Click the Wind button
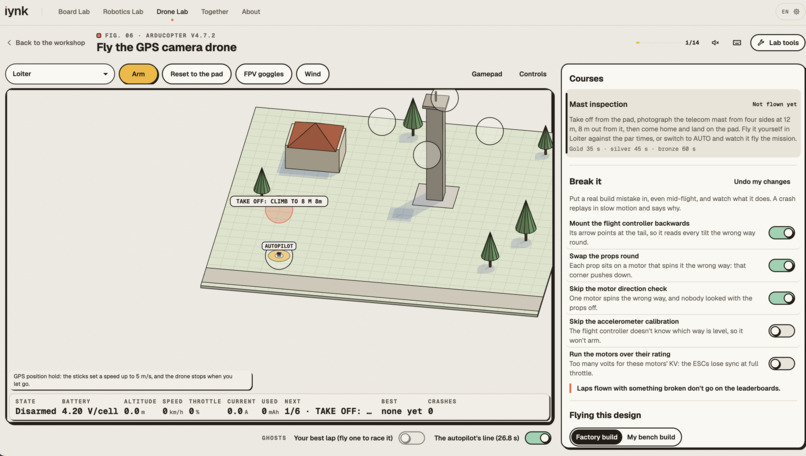 [x=313, y=74]
